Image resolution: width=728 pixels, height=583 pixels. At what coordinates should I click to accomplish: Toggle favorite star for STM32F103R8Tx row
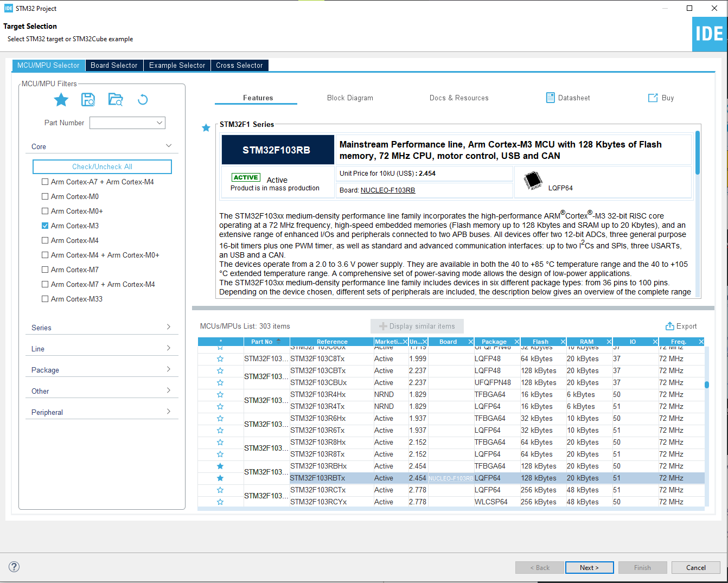220,454
